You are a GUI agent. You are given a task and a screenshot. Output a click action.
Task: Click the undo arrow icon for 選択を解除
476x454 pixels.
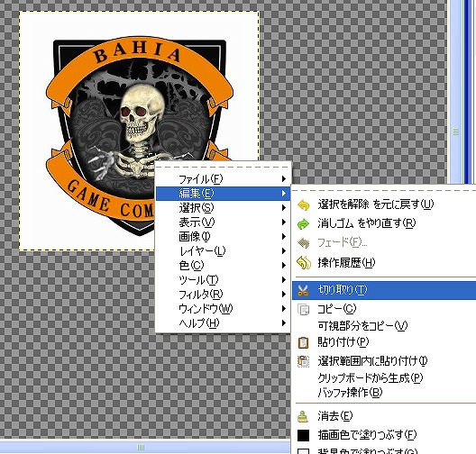point(303,205)
